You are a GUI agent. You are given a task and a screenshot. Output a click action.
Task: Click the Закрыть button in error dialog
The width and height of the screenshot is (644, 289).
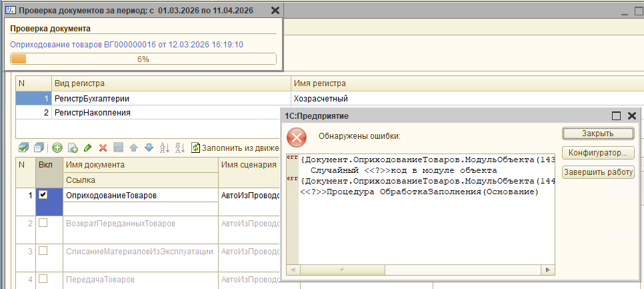pos(598,133)
